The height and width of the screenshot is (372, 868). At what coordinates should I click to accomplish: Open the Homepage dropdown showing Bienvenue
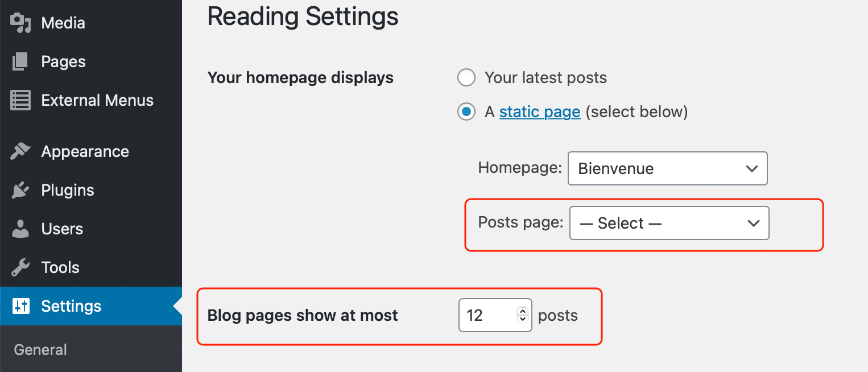pos(667,168)
